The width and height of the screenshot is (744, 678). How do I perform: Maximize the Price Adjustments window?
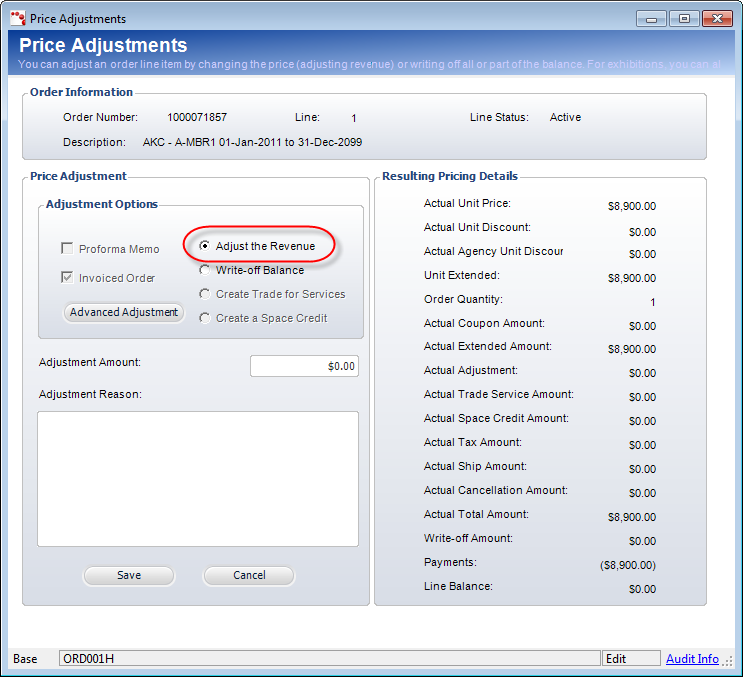point(684,18)
